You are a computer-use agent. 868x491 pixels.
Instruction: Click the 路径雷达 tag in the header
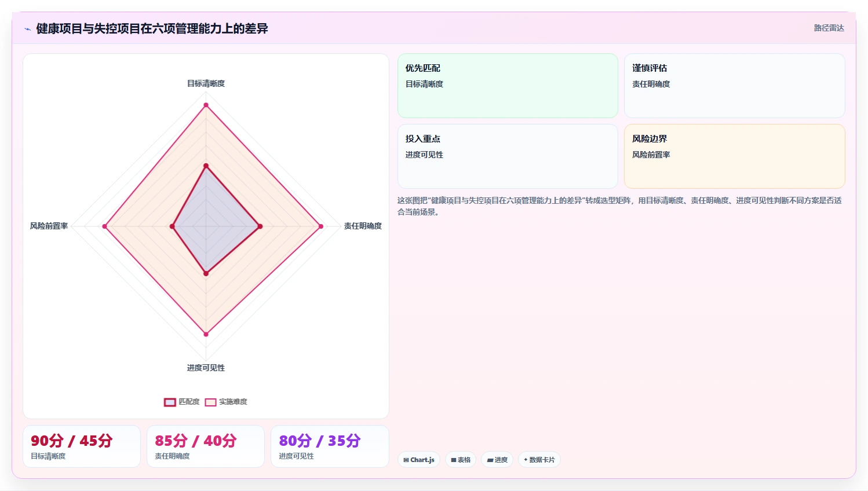829,28
